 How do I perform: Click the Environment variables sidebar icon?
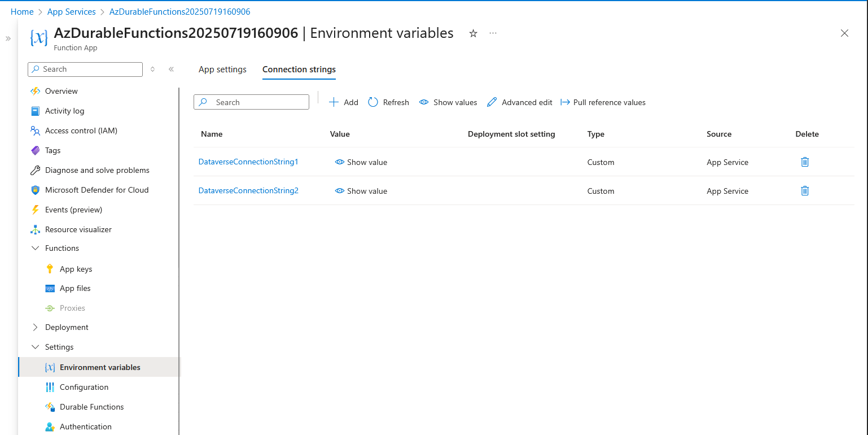point(50,367)
